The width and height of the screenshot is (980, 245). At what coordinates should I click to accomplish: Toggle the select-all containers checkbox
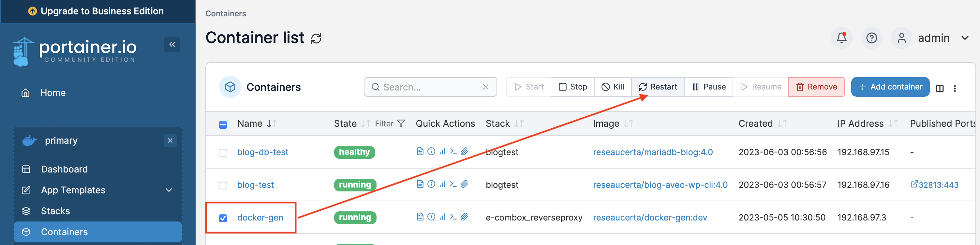coord(223,124)
